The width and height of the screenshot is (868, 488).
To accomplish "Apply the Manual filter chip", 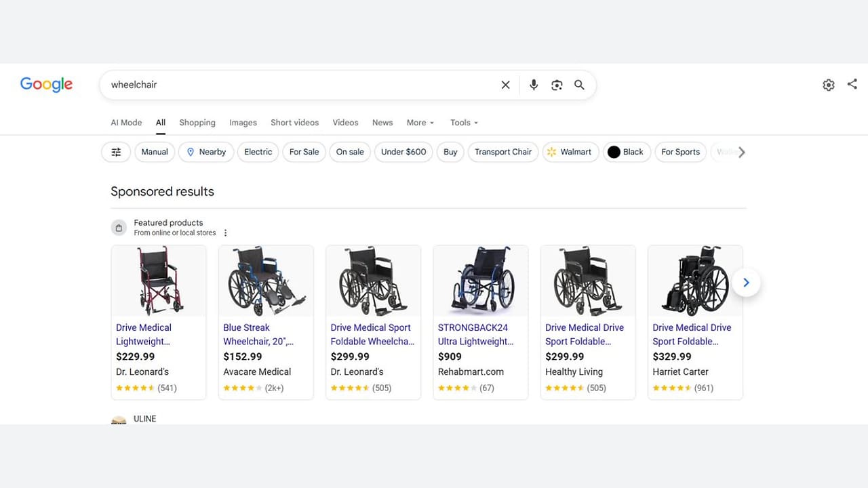I will tap(155, 152).
